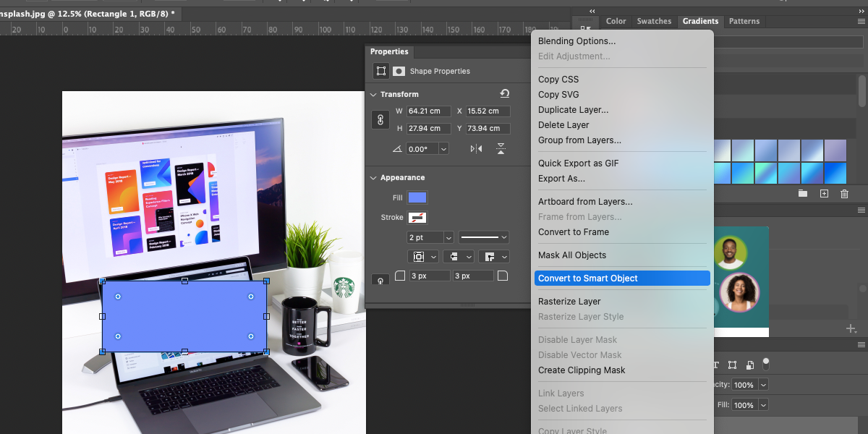Select Duplicate Layer from the context menu
The image size is (868, 434).
(x=572, y=109)
